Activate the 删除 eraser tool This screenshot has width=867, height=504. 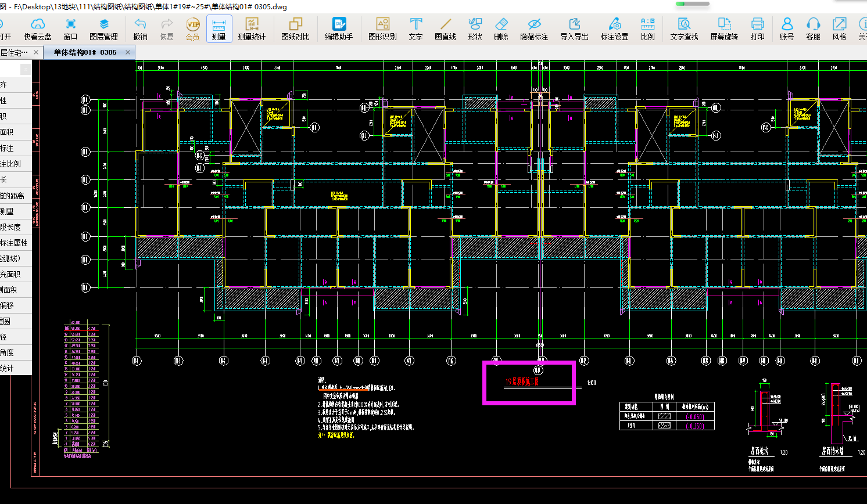pyautogui.click(x=501, y=28)
